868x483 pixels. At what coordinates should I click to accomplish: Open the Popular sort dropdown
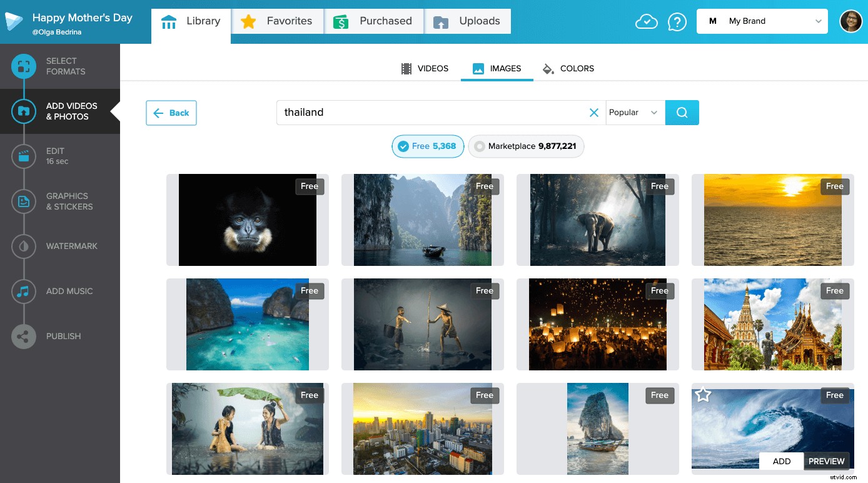pos(633,113)
